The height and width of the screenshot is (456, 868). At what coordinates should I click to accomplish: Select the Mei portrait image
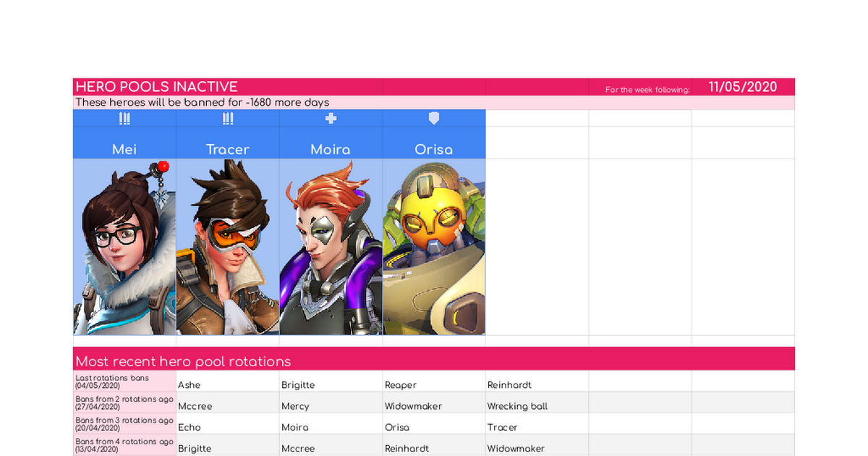(x=124, y=247)
